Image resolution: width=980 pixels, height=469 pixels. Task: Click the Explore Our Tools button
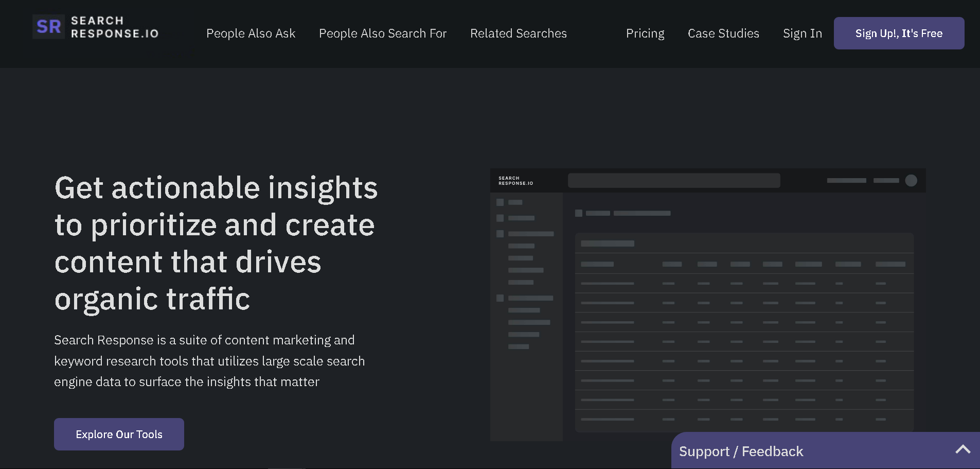[x=119, y=434]
